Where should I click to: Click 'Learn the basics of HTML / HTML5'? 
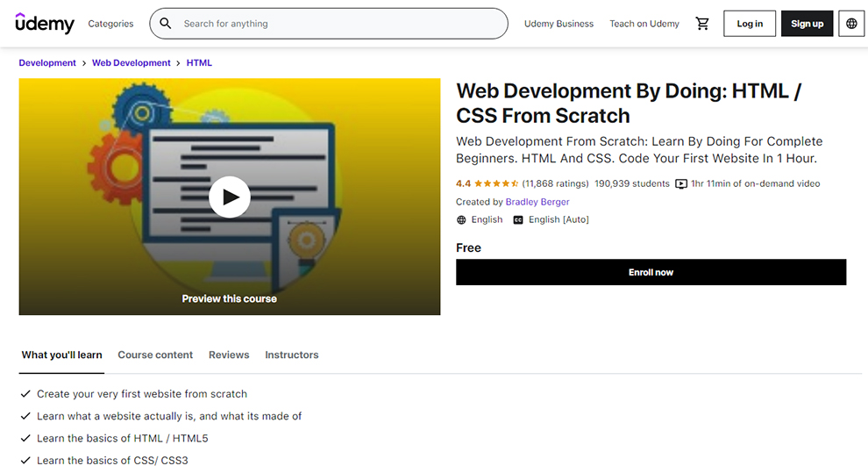(123, 438)
